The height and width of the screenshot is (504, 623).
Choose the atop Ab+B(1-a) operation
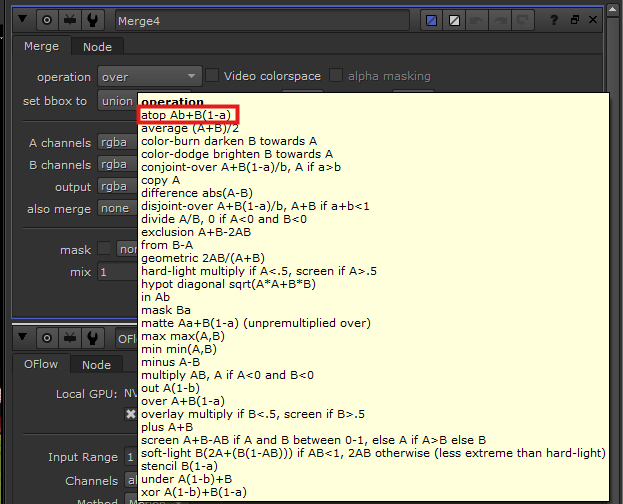(x=188, y=115)
